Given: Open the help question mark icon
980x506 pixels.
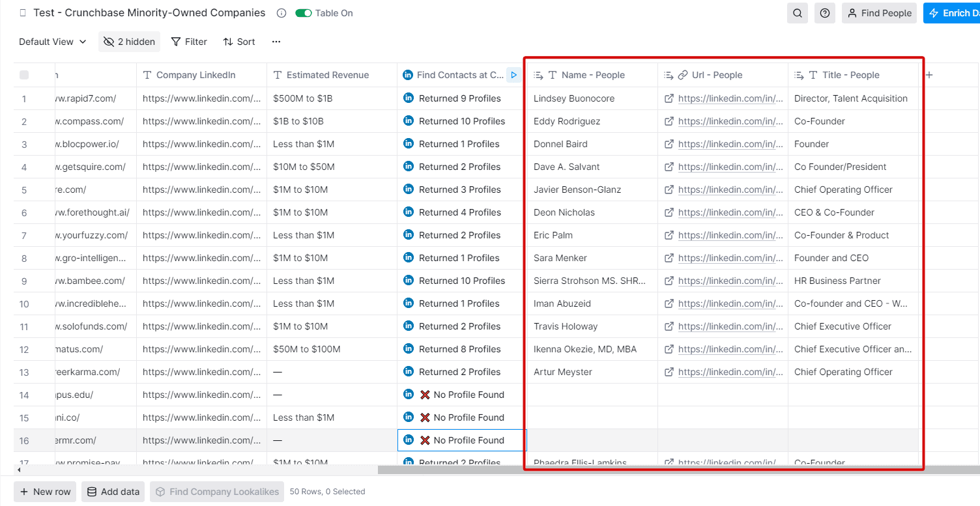Looking at the screenshot, I should pos(825,13).
